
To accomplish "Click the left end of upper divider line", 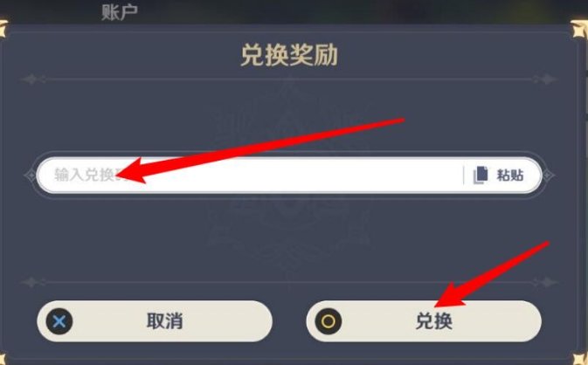I will (33, 79).
